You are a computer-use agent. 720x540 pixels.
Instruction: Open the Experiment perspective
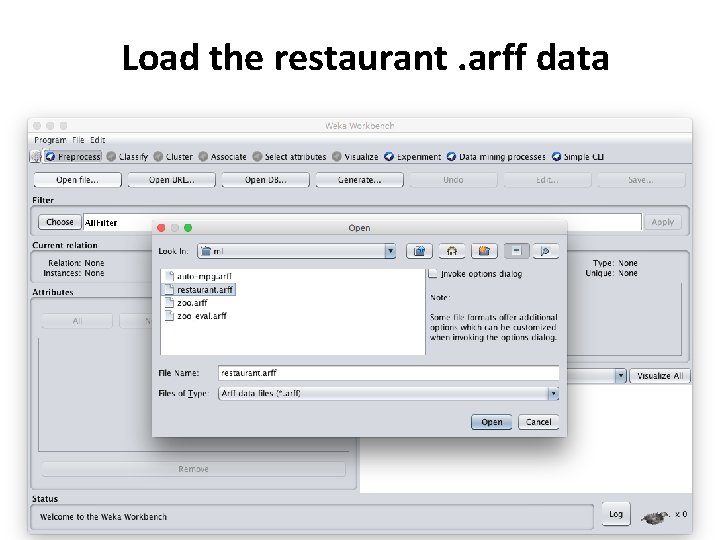click(412, 157)
